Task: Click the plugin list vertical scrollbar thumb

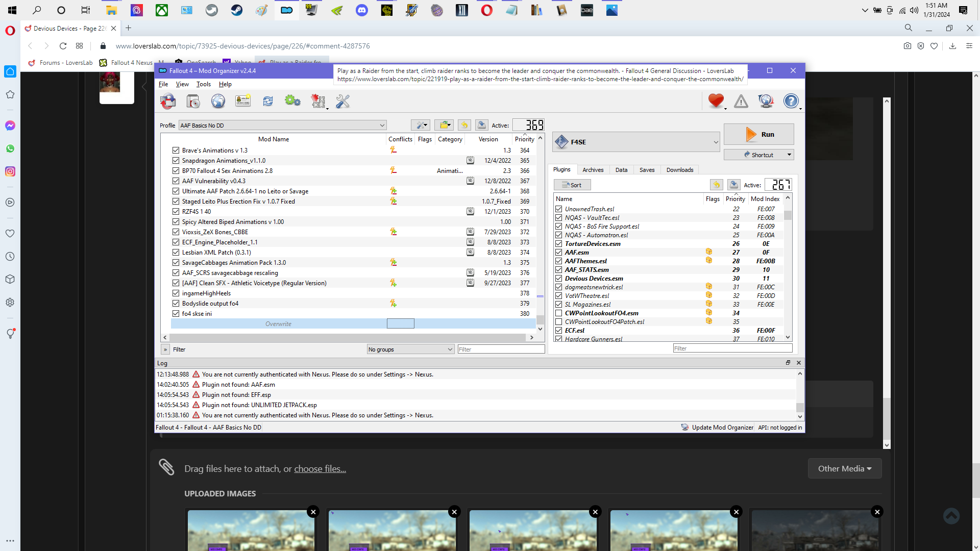Action: (788, 215)
